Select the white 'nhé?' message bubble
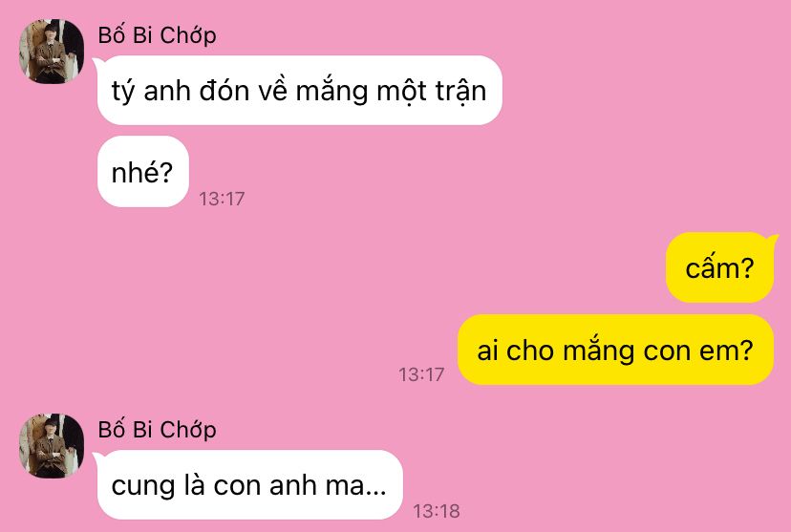Screen dimensions: 791x532 pyautogui.click(x=142, y=172)
